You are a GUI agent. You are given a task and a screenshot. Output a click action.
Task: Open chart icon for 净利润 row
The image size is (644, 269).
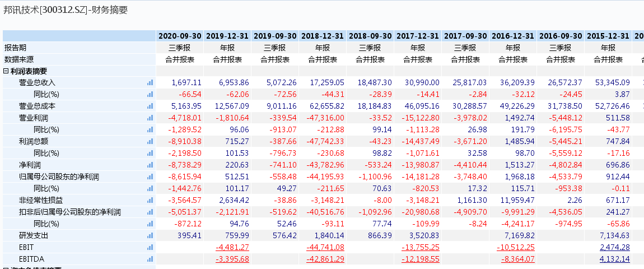150,165
